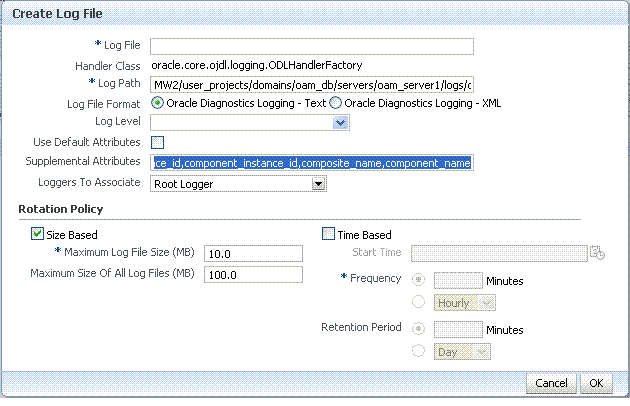Click the Cancel button
This screenshot has height=406, width=630.
coord(551,383)
